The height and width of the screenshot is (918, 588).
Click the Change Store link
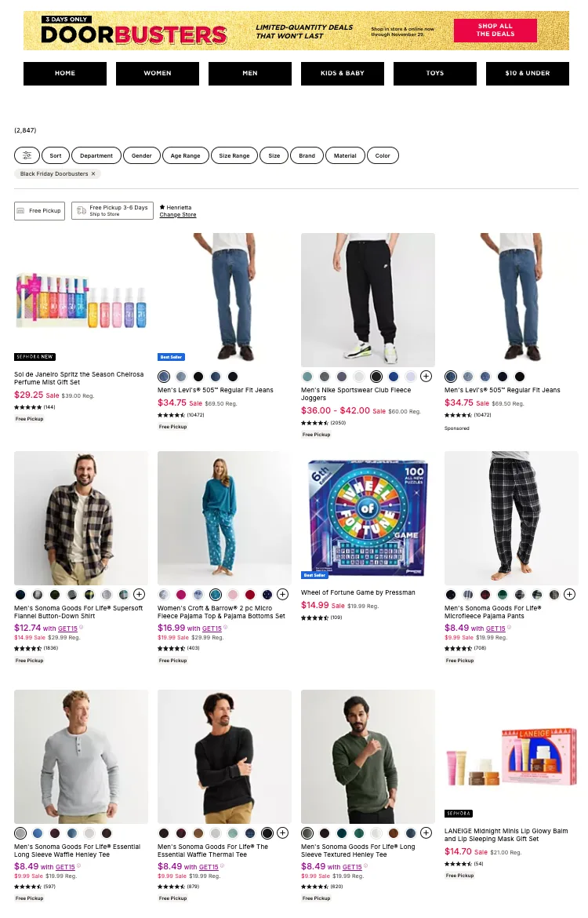coord(177,215)
